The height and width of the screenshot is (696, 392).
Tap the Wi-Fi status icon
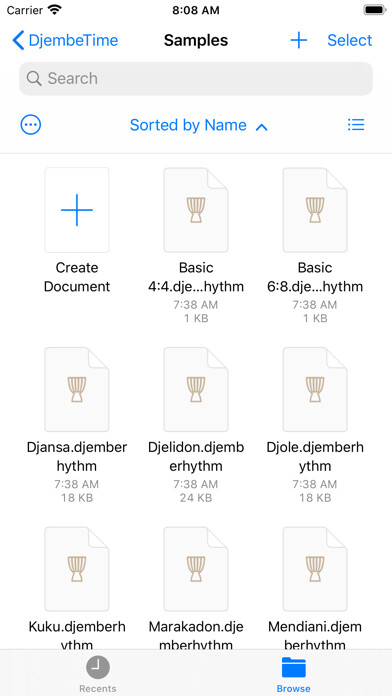(x=55, y=10)
